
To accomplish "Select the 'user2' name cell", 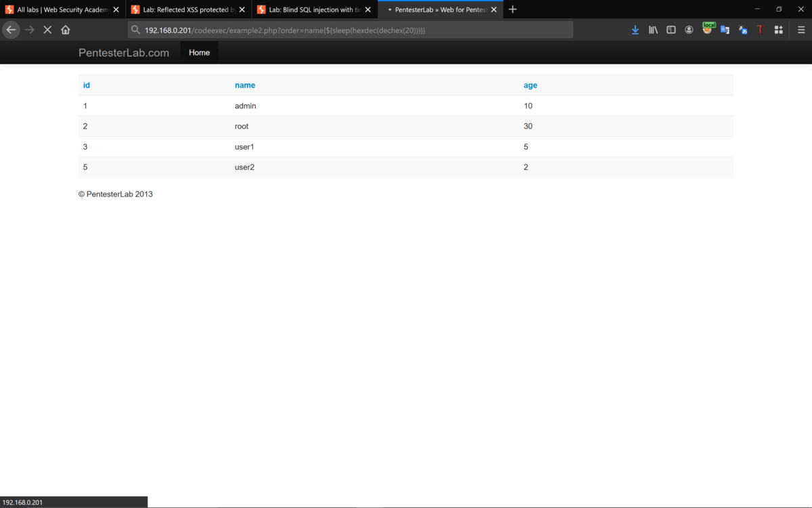I will [x=244, y=167].
